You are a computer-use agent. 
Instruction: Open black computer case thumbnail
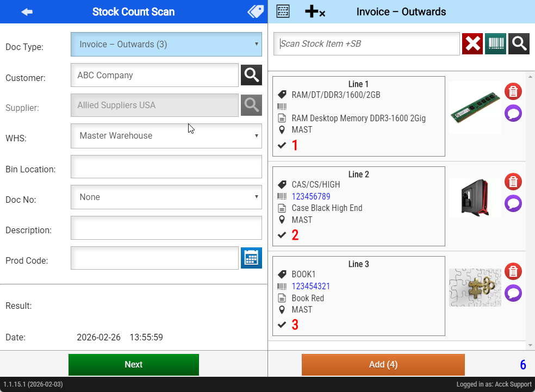[475, 197]
